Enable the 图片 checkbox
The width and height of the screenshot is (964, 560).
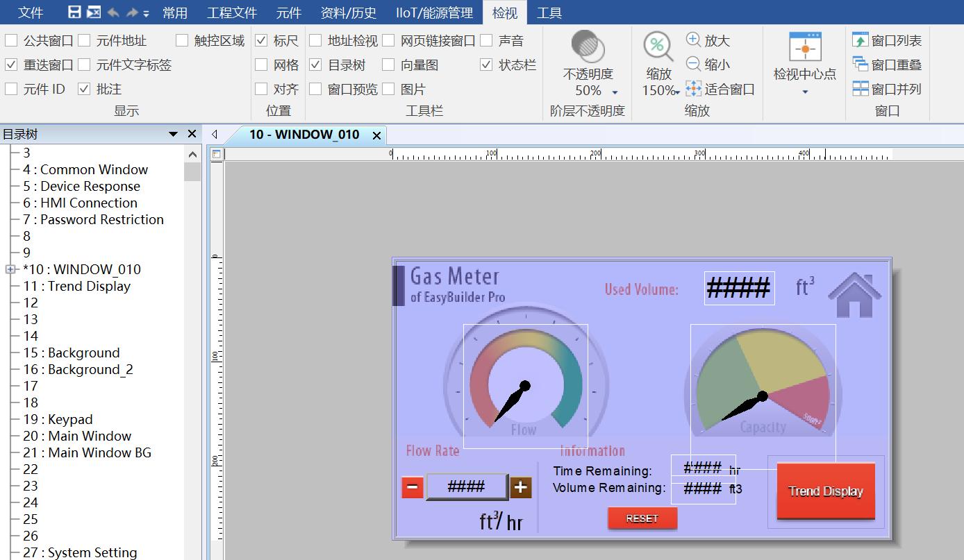point(388,89)
